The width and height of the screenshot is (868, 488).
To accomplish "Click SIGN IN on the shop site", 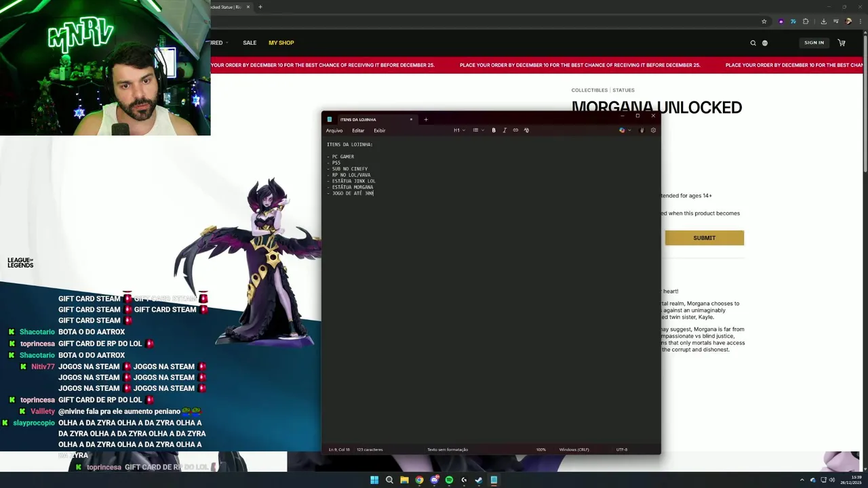I will [x=814, y=43].
